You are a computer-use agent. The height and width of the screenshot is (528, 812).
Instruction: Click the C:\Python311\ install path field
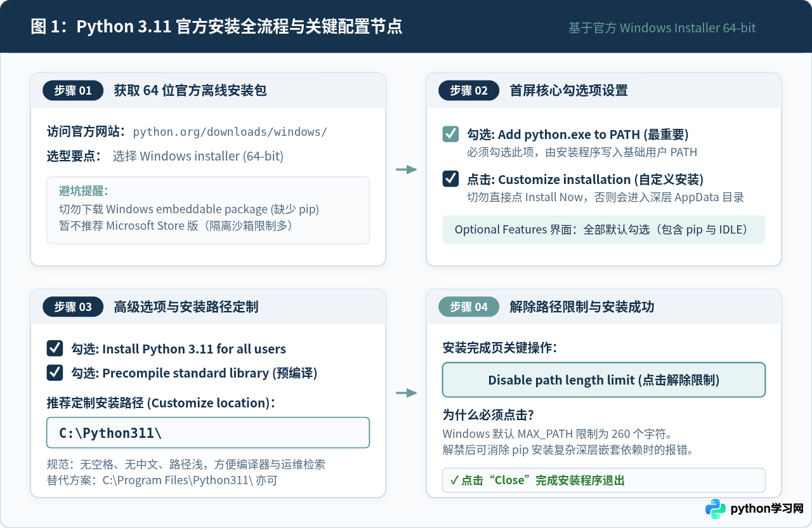(208, 433)
